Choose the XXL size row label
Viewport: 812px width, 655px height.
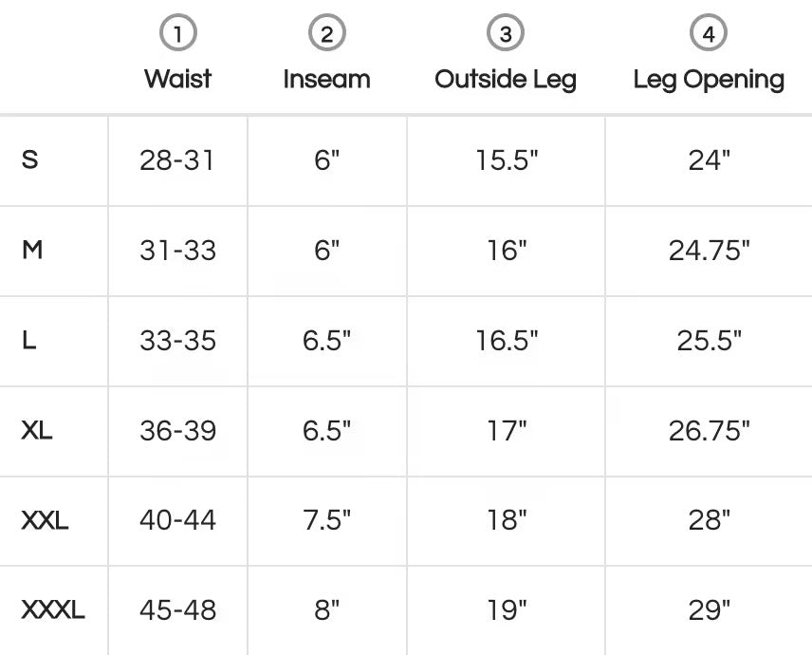coord(45,520)
